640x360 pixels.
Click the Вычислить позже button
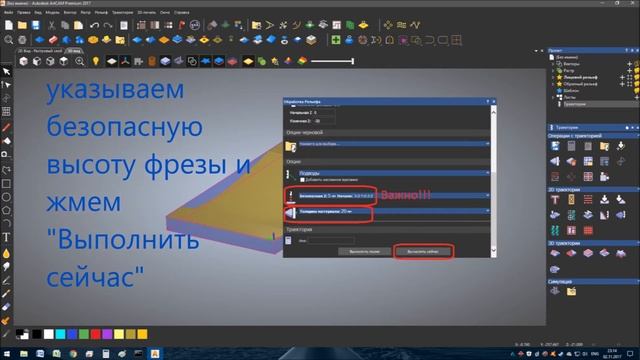coord(364,251)
